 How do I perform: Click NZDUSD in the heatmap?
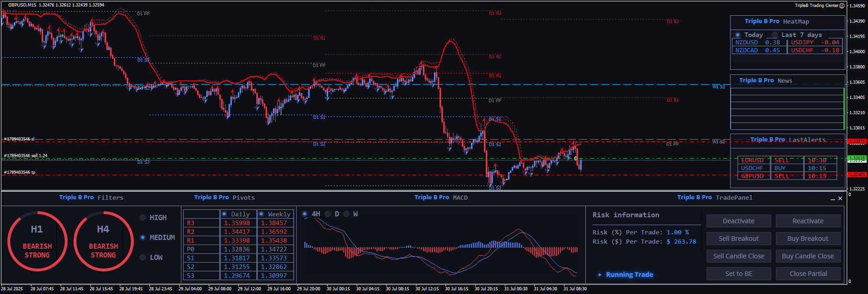pyautogui.click(x=747, y=43)
